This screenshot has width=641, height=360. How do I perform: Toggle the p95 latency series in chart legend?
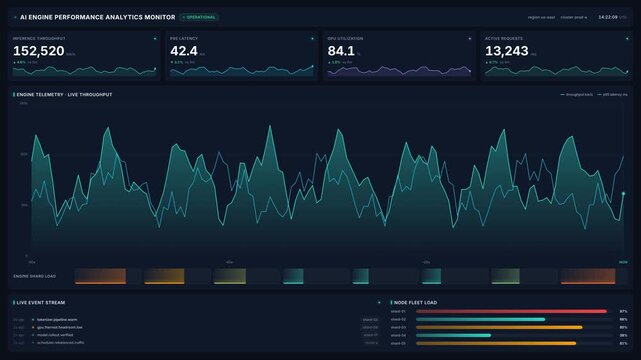[612, 94]
